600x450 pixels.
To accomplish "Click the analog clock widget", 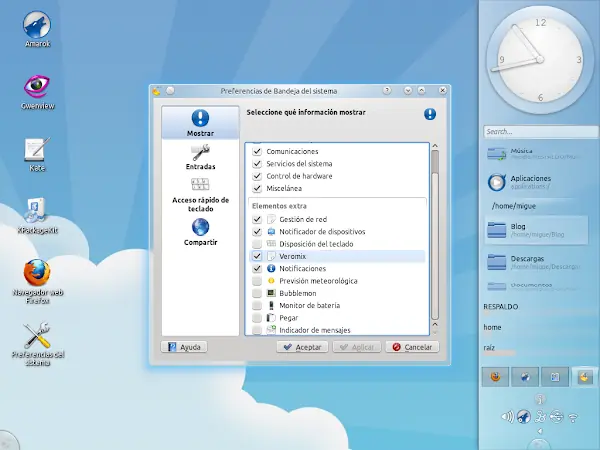I will [x=540, y=60].
